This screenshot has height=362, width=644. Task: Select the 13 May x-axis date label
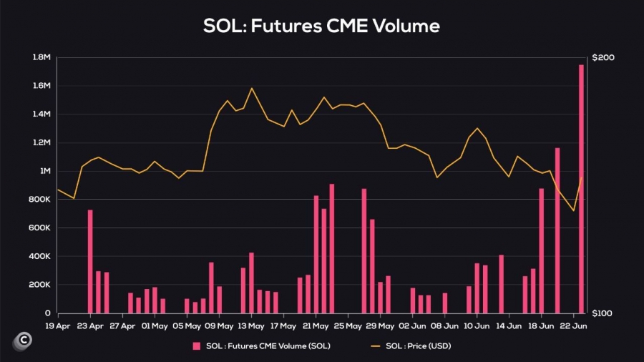(x=251, y=326)
